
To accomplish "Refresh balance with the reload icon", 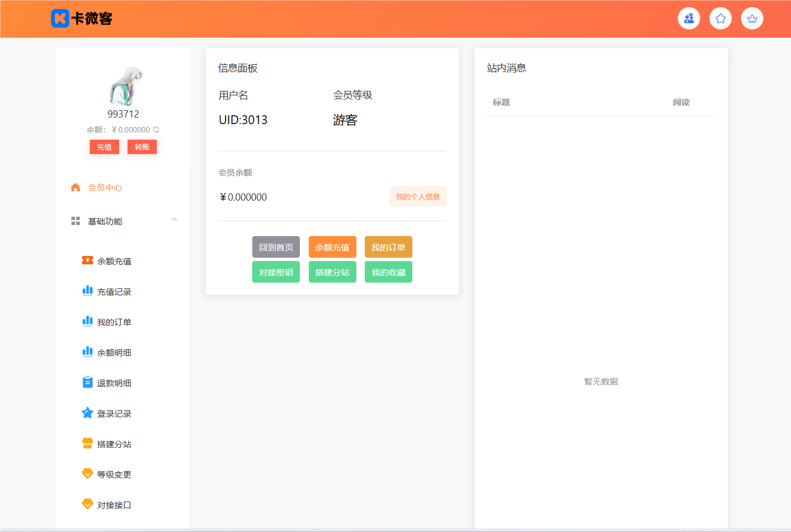I will point(156,130).
